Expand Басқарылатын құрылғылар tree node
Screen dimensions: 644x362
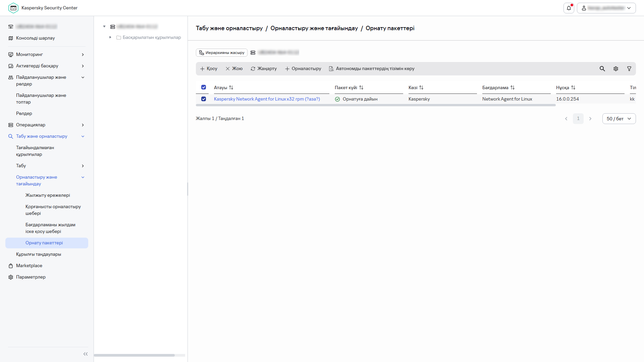[110, 38]
